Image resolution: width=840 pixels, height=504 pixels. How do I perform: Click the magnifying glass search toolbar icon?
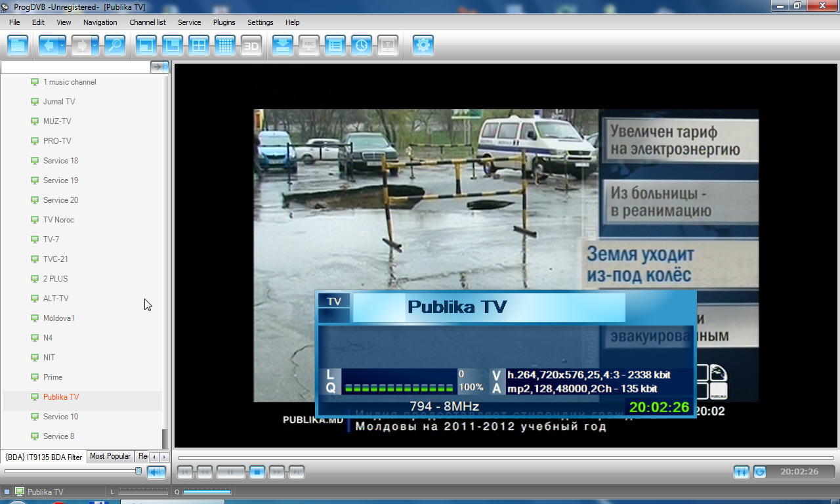tap(115, 45)
